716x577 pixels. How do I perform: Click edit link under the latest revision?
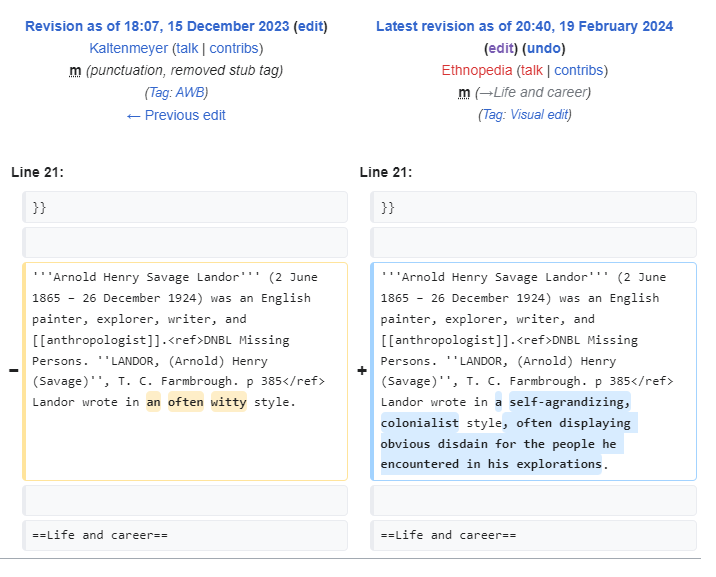click(501, 48)
